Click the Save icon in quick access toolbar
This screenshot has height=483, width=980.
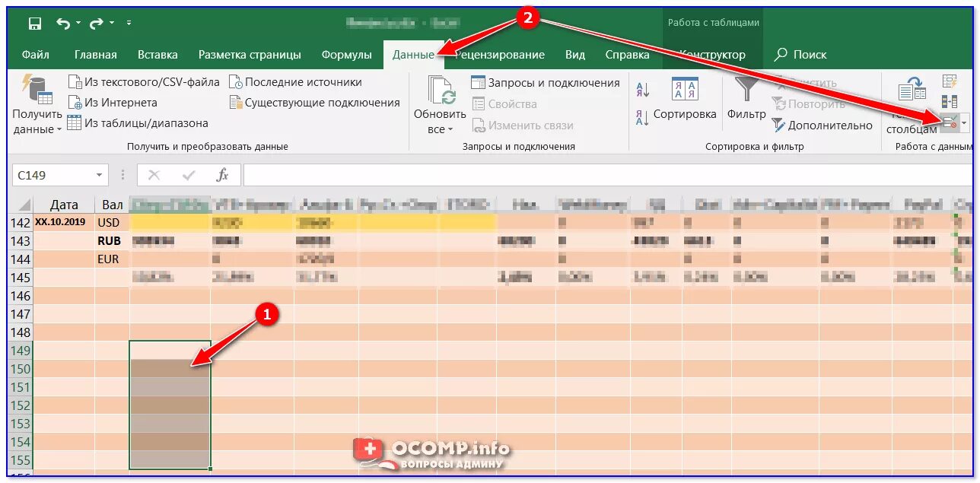pos(35,24)
